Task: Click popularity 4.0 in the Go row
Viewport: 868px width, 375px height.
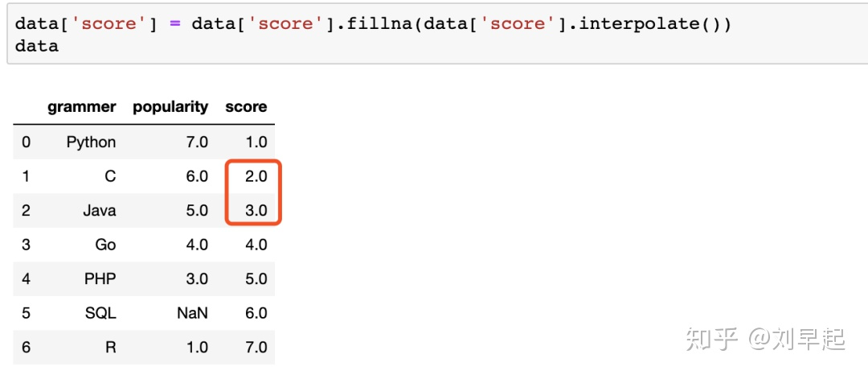Action: point(197,245)
